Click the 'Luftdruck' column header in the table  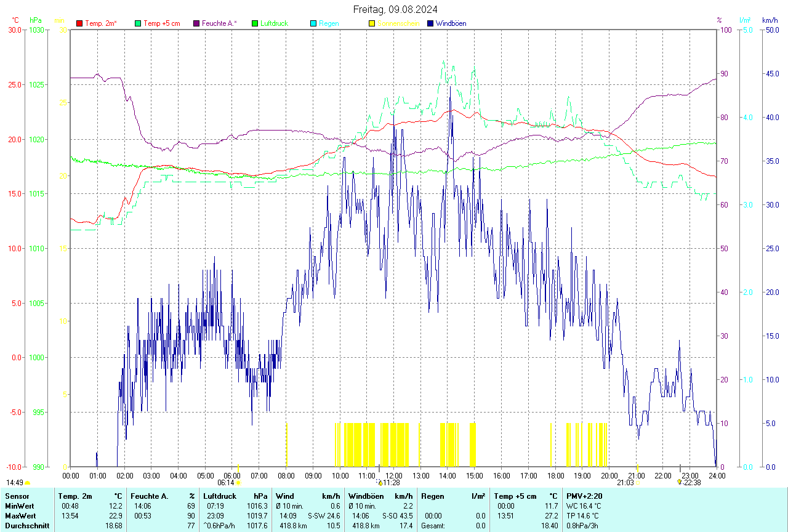[220, 496]
